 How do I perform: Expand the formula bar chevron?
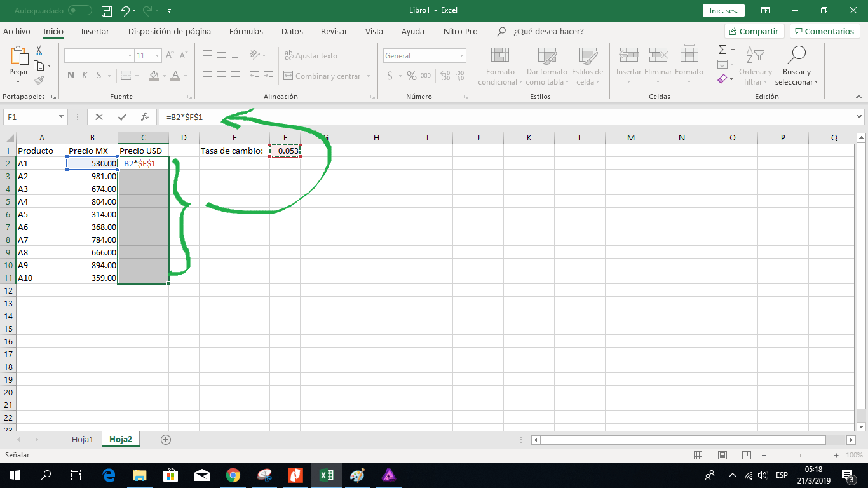(x=860, y=117)
